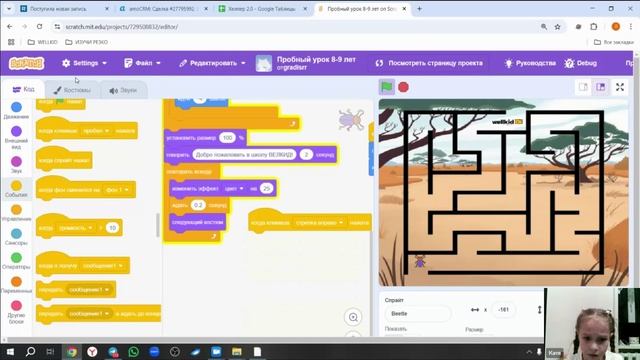Image resolution: width=640 pixels, height=360 pixels.
Task: Open the My Blocks (Другие блоки) category
Action: (16, 312)
